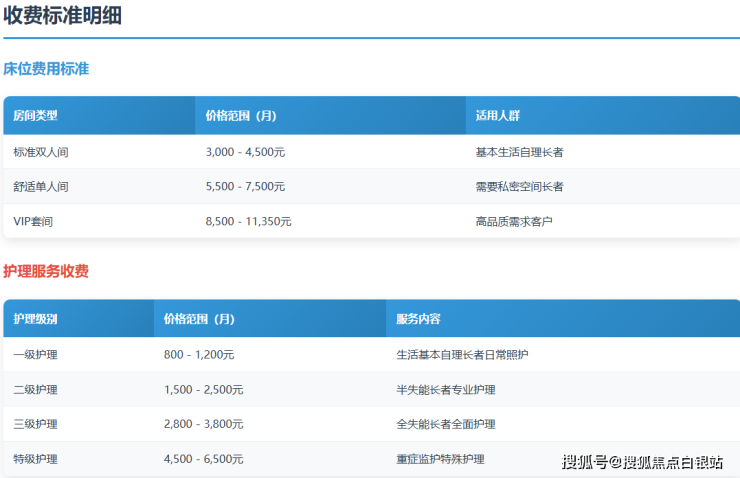The height and width of the screenshot is (478, 740).
Task: Select the 舒适单人间 row label
Action: 41,187
